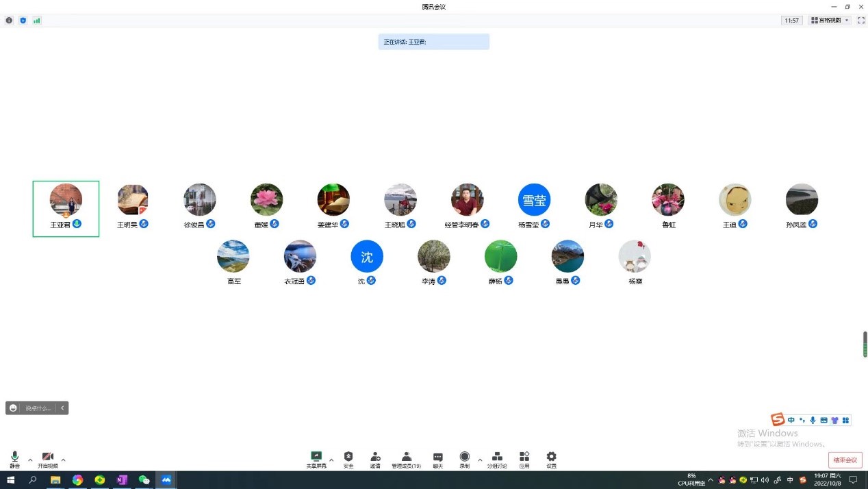
Task: Open the Apps (应用) icon
Action: click(524, 457)
